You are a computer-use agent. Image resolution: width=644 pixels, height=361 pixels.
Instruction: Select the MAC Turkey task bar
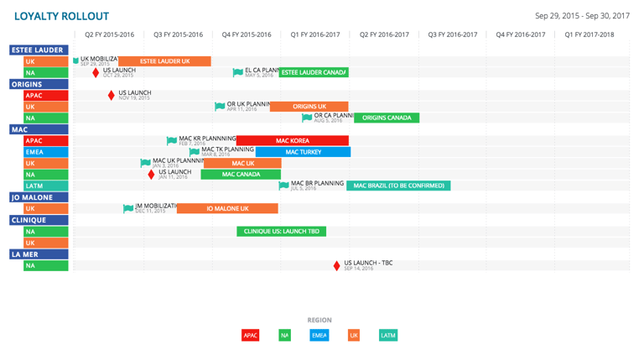pyautogui.click(x=303, y=152)
